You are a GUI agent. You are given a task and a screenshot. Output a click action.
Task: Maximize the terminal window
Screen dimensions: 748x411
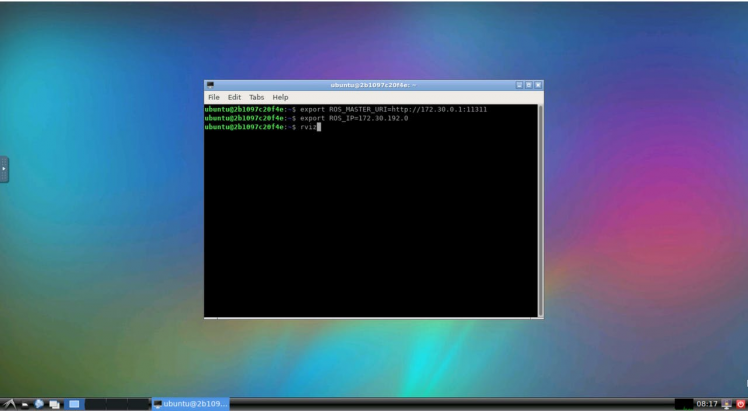[x=529, y=85]
